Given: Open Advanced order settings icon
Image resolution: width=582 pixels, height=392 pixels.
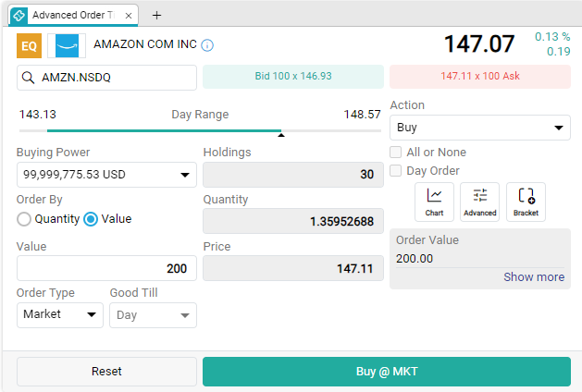Looking at the screenshot, I should tap(479, 202).
